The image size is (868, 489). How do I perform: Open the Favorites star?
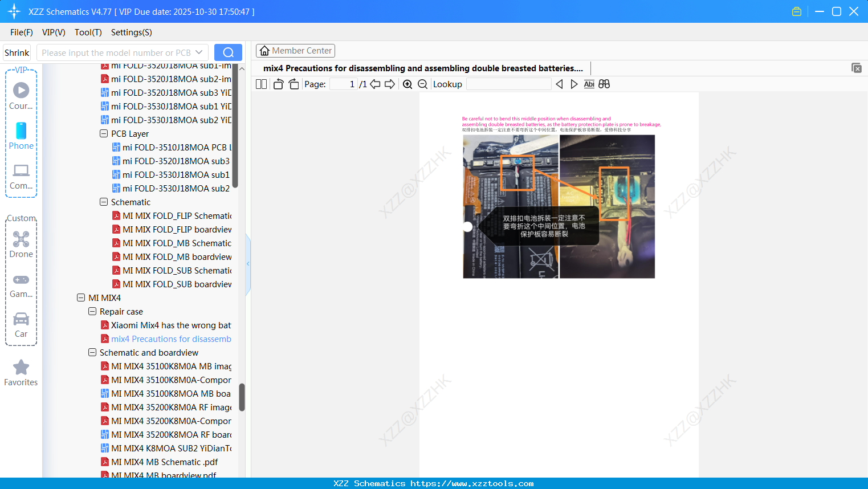pyautogui.click(x=21, y=373)
